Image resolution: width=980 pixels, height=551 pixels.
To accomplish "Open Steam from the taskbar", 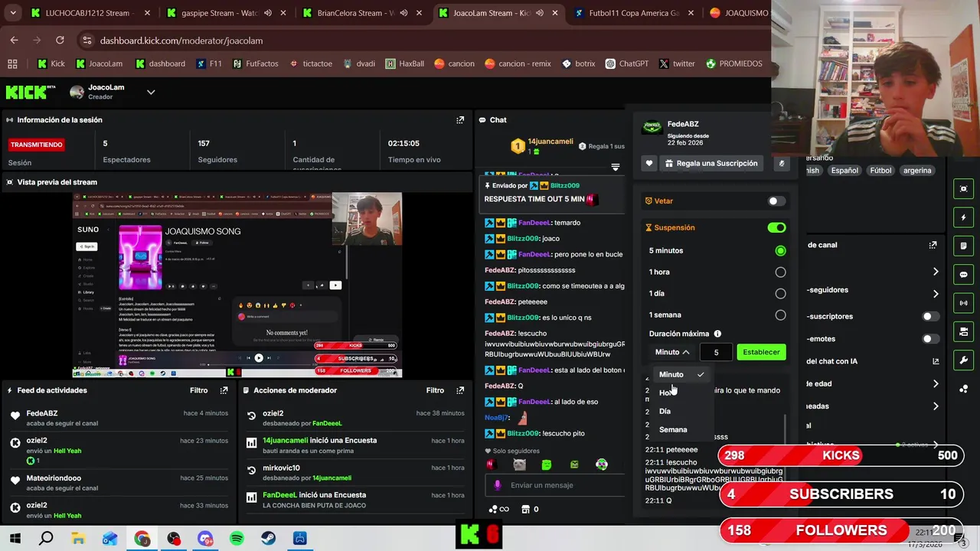I will pos(268,539).
